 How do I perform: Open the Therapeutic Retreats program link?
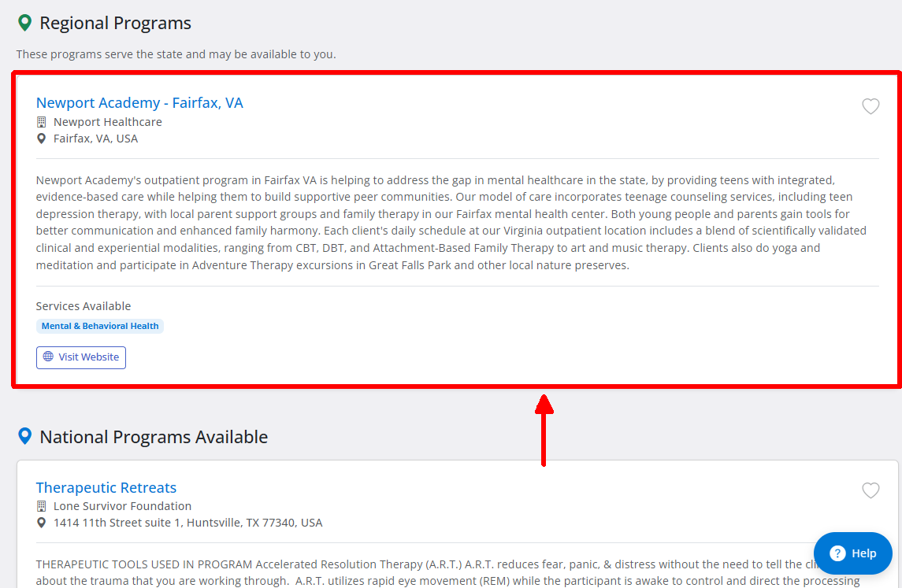coord(106,487)
